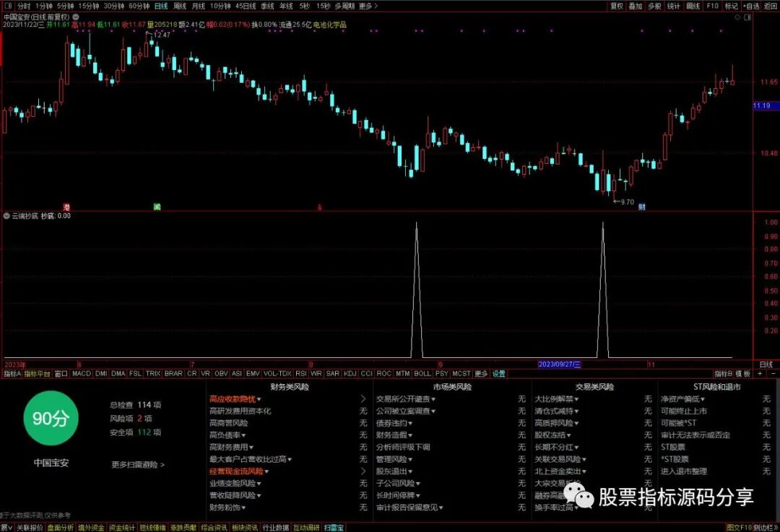
Task: Select the MACD indicator
Action: (x=82, y=373)
